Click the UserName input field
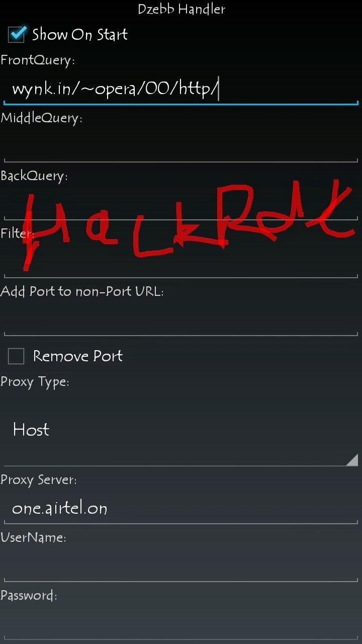The image size is (362, 644). tap(181, 566)
